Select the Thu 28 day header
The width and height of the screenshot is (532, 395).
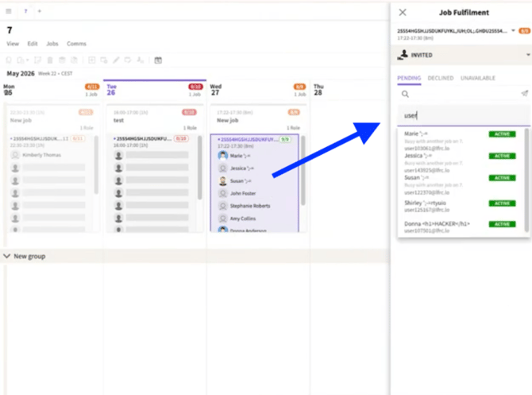318,90
